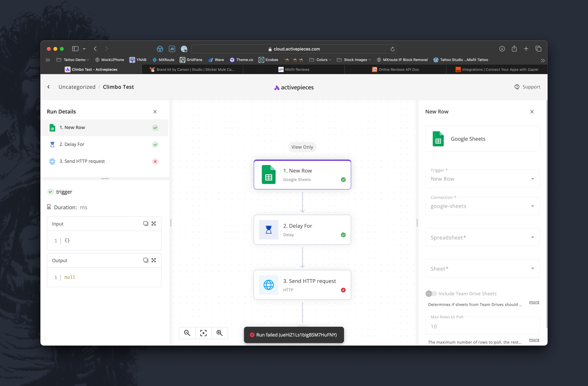Viewport: 588px width, 386px height.
Task: Click the zoom out magnifier icon
Action: click(x=187, y=333)
